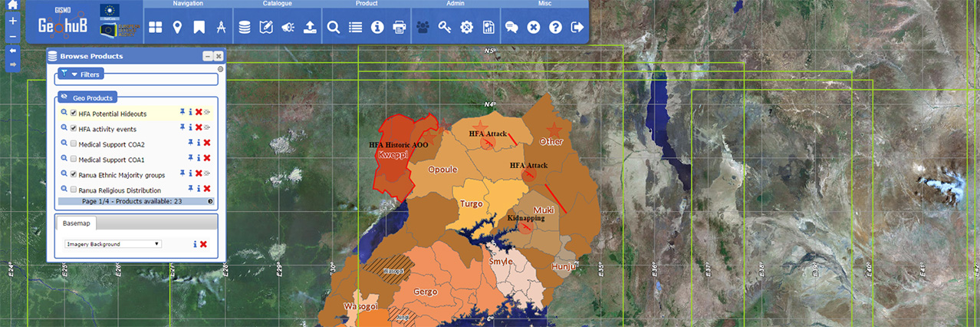This screenshot has width=980, height=327.
Task: Remove HFA activity events with red X
Action: point(199,128)
